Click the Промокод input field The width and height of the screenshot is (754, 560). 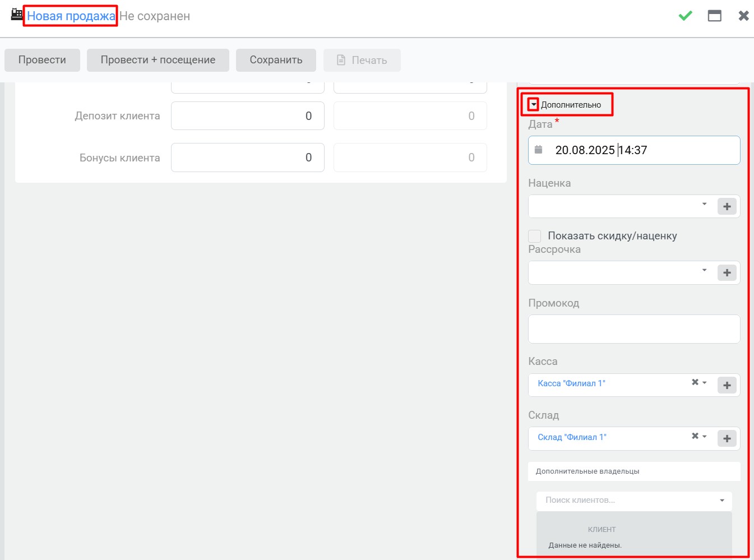tap(634, 329)
